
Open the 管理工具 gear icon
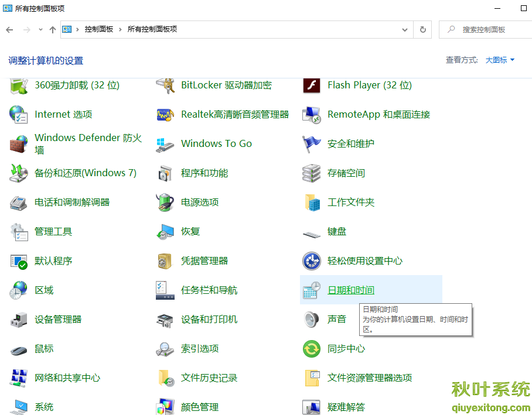pos(19,232)
